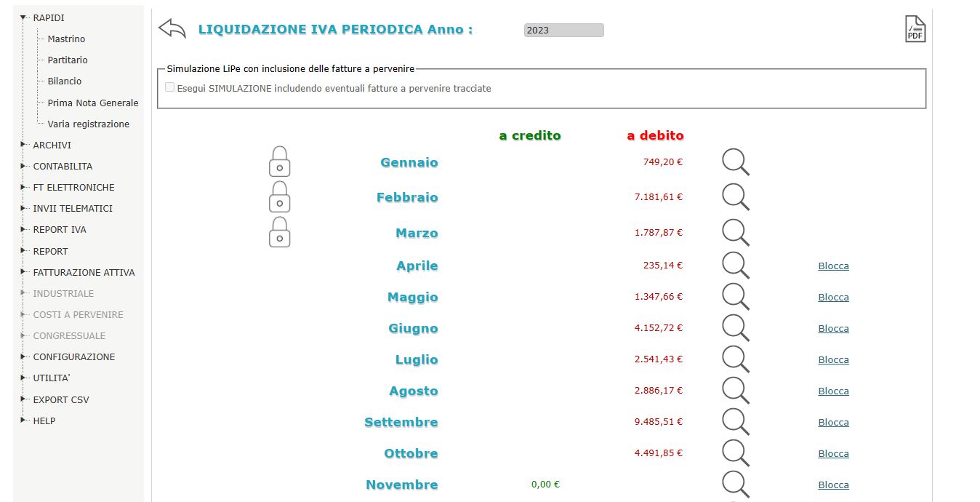This screenshot has width=980, height=502.
Task: Expand the CONTABILITA menu node
Action: 24,166
